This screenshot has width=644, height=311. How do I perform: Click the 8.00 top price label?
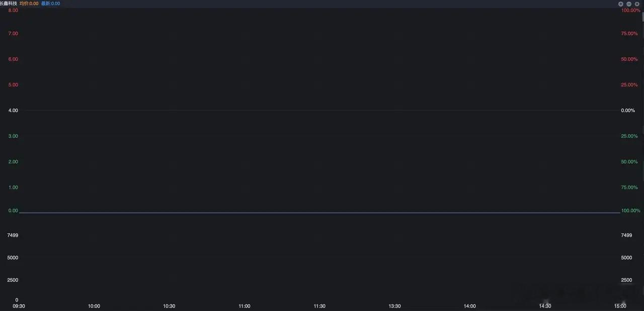(x=13, y=10)
